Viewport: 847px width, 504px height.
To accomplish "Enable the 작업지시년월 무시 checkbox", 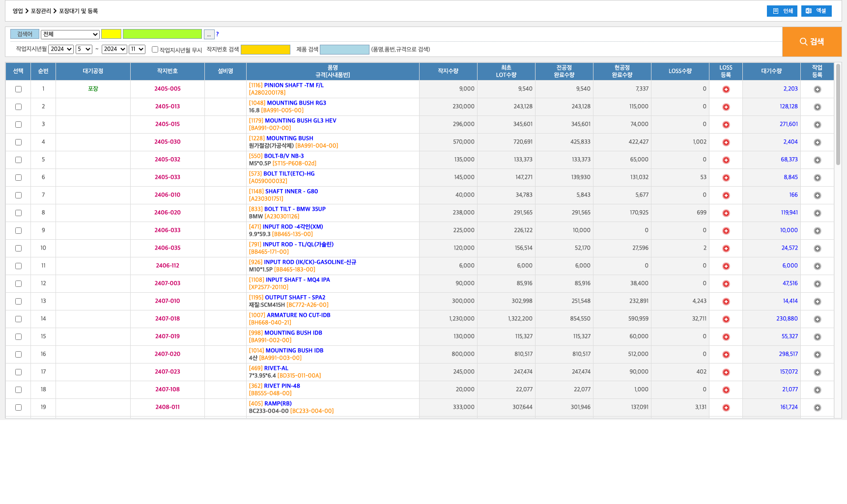I will pos(155,50).
